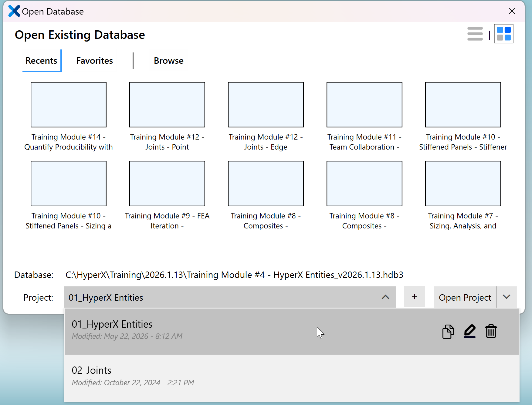The height and width of the screenshot is (405, 532).
Task: Select the 02_Joints project entry
Action: [x=292, y=378]
